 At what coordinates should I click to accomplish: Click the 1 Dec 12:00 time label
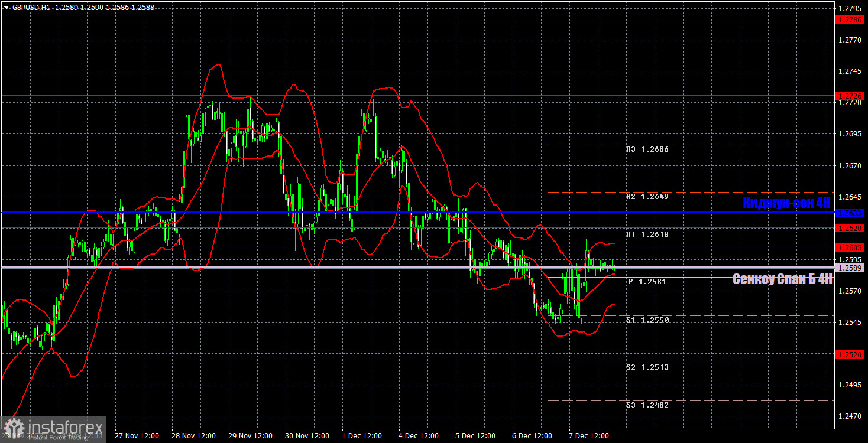click(362, 436)
